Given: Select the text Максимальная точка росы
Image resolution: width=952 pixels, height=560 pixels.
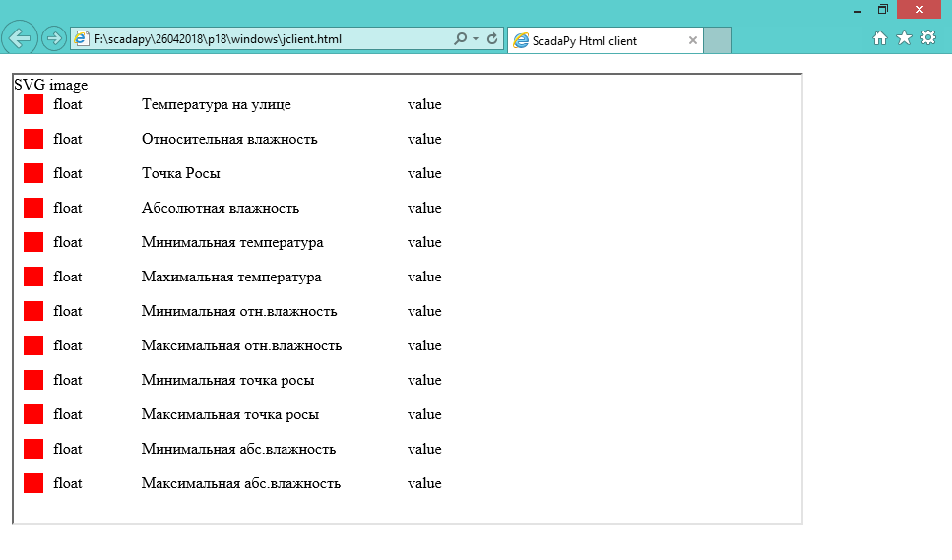Looking at the screenshot, I should coord(230,415).
